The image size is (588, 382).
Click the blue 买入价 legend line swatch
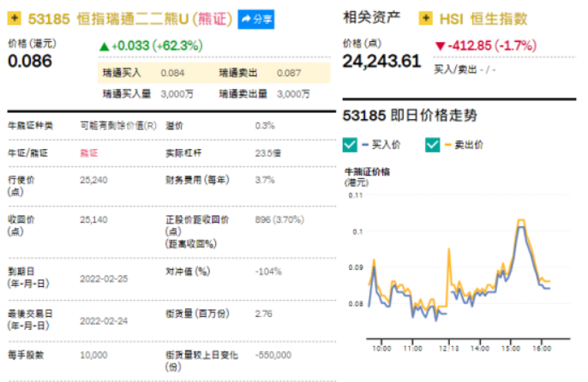click(x=365, y=145)
